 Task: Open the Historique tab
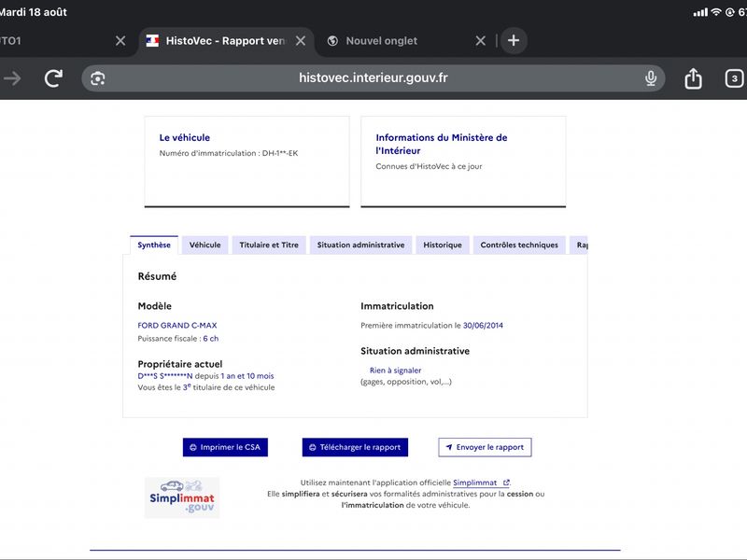tap(443, 245)
